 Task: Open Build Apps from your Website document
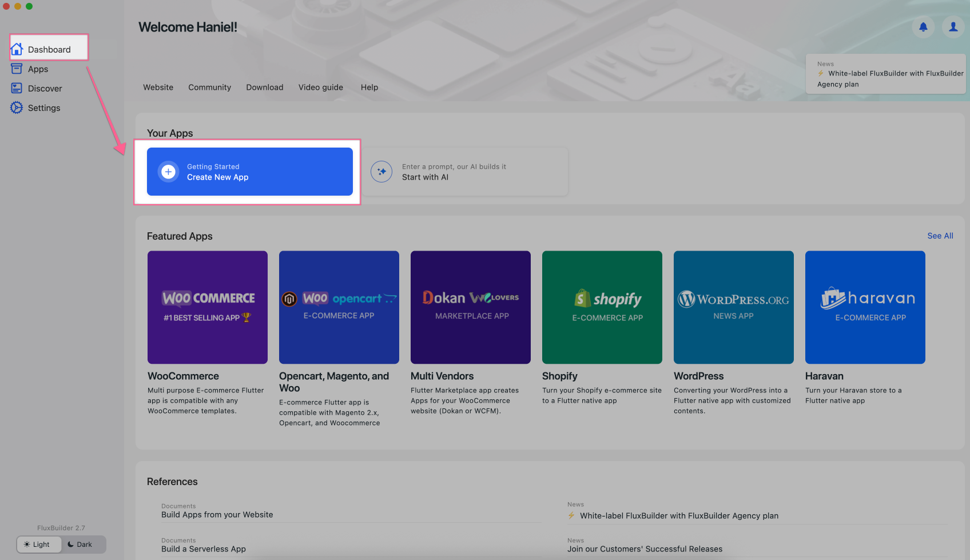[x=217, y=515]
